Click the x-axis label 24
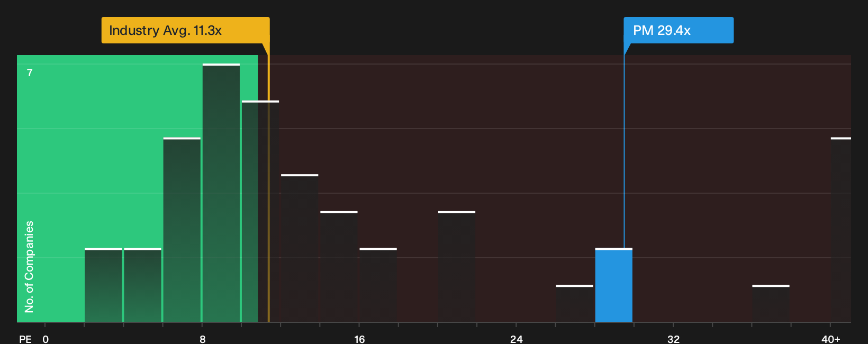The height and width of the screenshot is (344, 868). 517,339
